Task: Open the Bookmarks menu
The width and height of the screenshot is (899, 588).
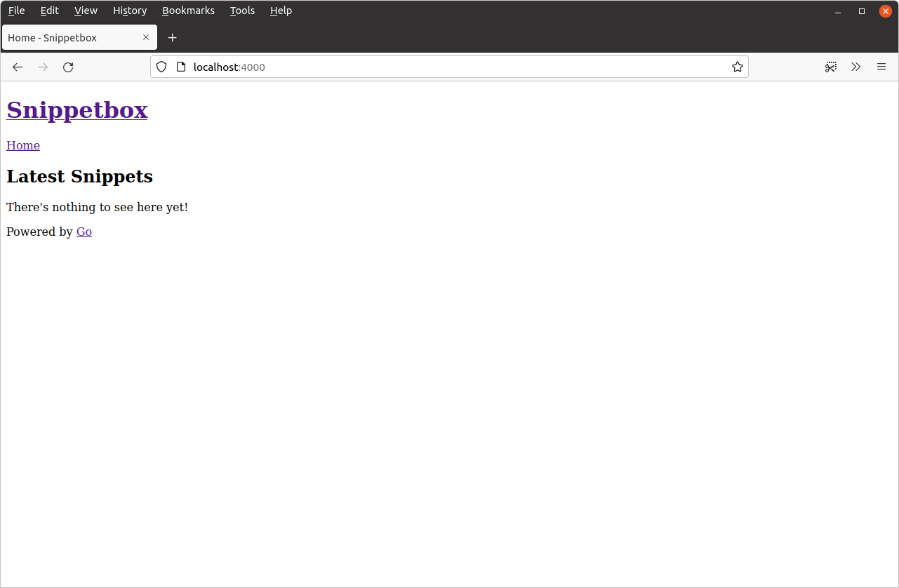Action: click(x=188, y=11)
